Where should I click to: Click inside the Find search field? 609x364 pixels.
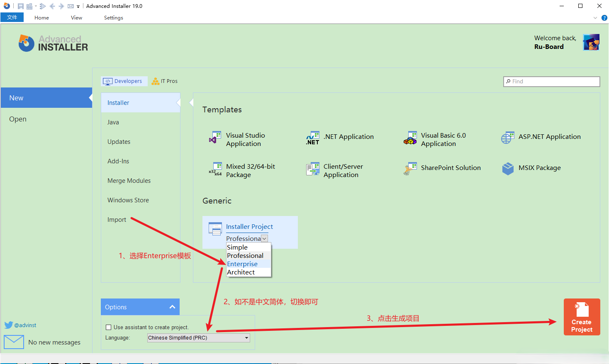click(x=552, y=82)
